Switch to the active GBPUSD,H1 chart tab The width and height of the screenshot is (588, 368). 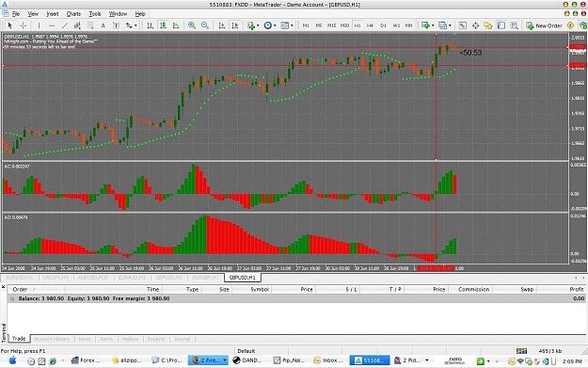pyautogui.click(x=242, y=278)
